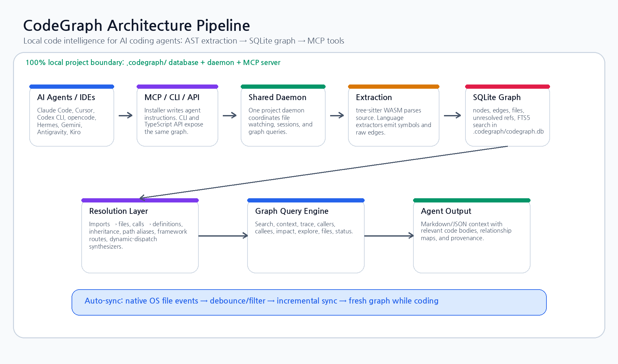Screen dimensions: 618x364
Task: Click the blue color bar above Graph Query Engine
Action: click(306, 200)
